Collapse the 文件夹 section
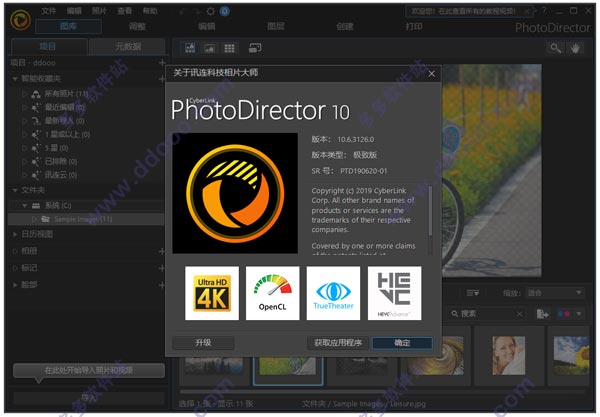 pyautogui.click(x=15, y=190)
